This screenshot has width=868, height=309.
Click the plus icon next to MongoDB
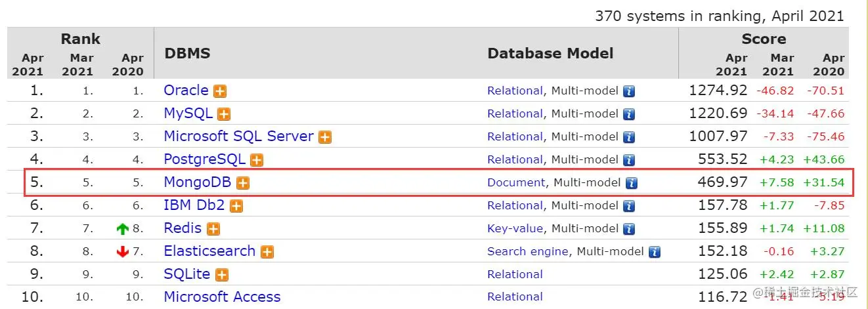[x=243, y=183]
